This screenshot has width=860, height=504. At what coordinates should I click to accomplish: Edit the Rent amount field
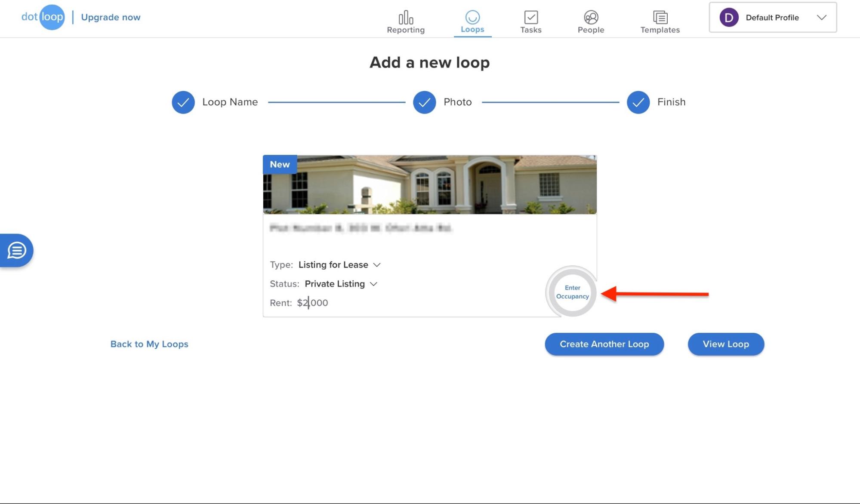(313, 302)
